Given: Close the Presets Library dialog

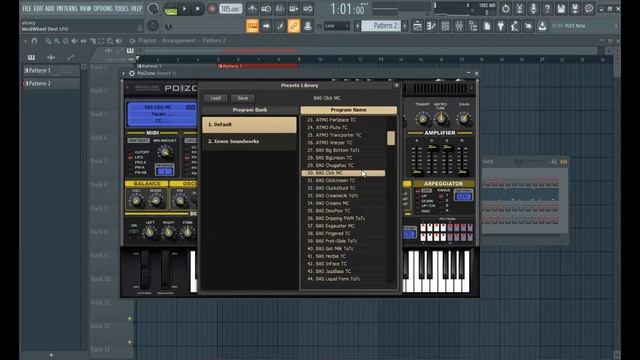Looking at the screenshot, I should pos(396,85).
